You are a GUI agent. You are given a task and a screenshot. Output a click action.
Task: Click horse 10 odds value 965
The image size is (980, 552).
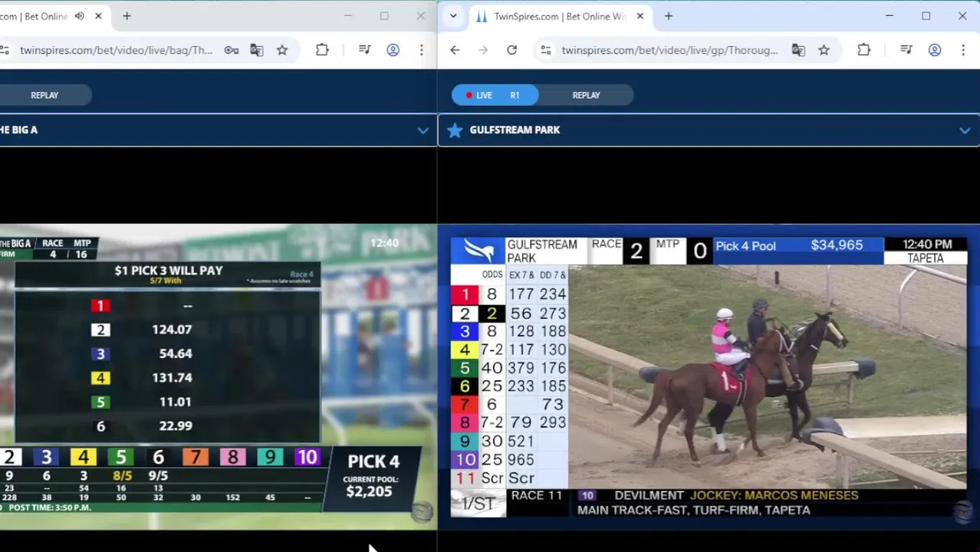pyautogui.click(x=521, y=460)
